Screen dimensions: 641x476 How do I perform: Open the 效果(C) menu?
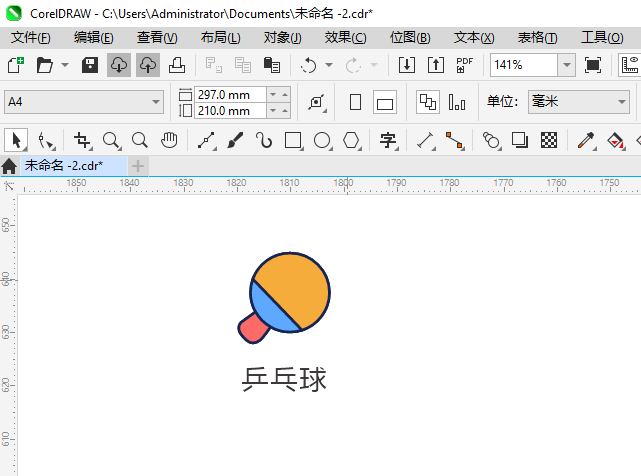[x=345, y=38]
